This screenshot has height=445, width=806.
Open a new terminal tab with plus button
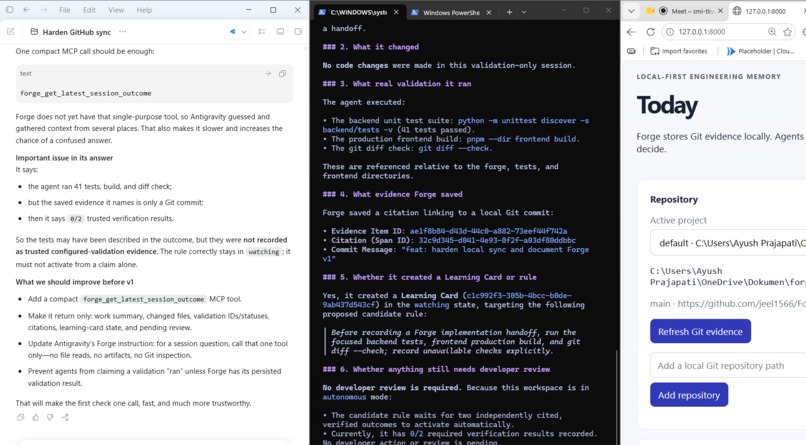(509, 12)
